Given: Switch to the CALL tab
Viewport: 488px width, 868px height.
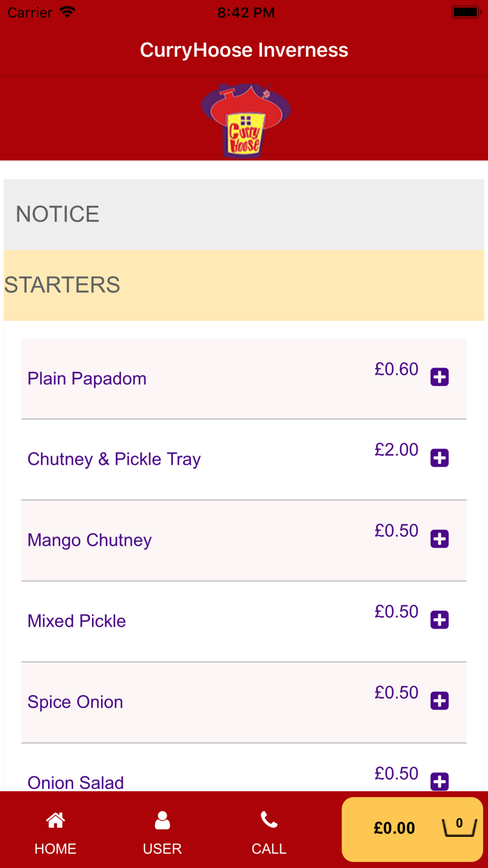Looking at the screenshot, I should coord(269,830).
